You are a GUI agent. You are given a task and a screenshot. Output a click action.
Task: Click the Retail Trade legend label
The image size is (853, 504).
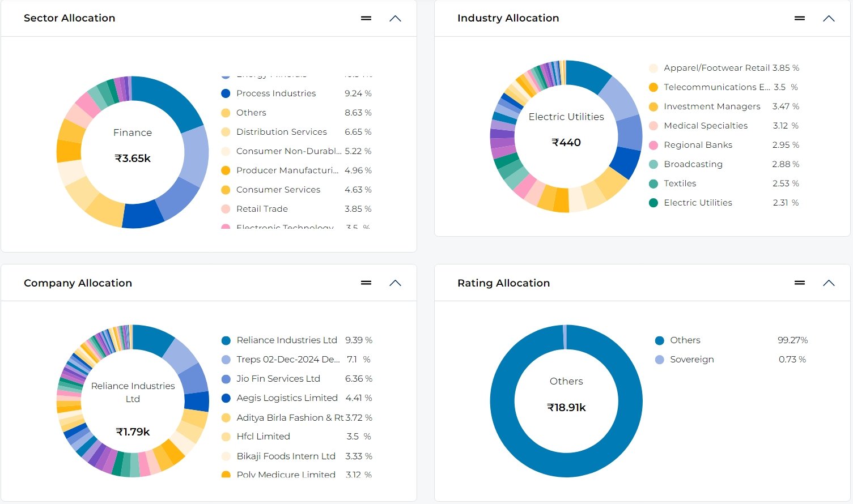pyautogui.click(x=262, y=209)
